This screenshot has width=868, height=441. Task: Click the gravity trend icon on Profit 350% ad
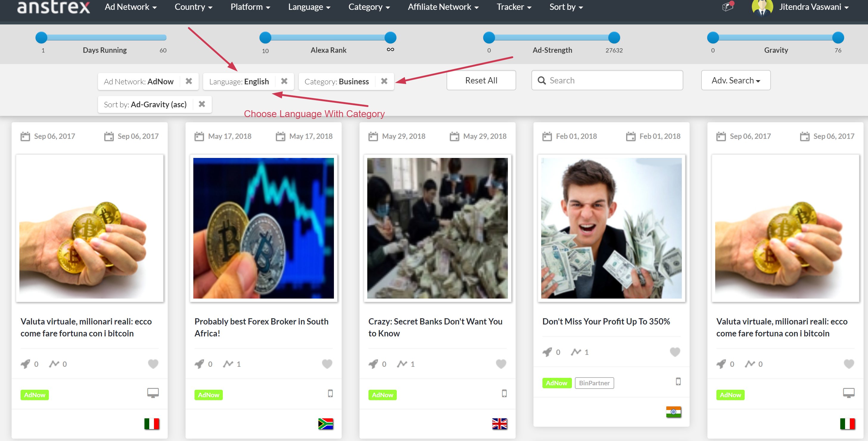576,352
